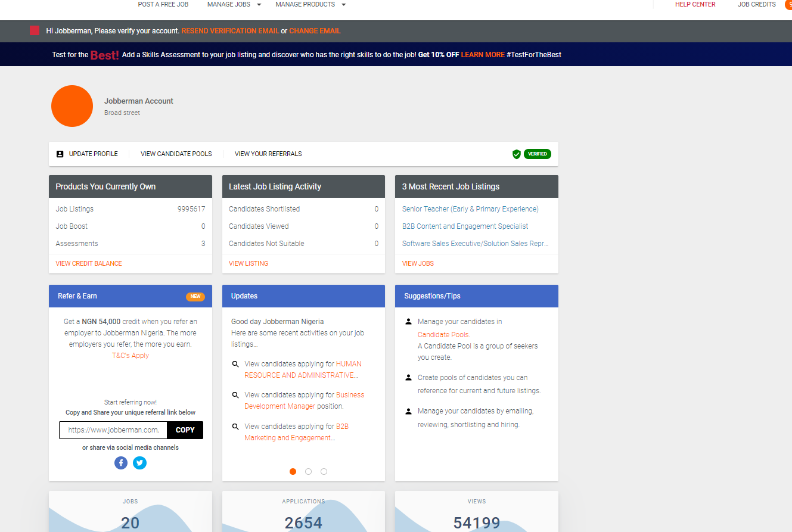Open Software Sales Executive job listing
The width and height of the screenshot is (792, 532).
[476, 244]
